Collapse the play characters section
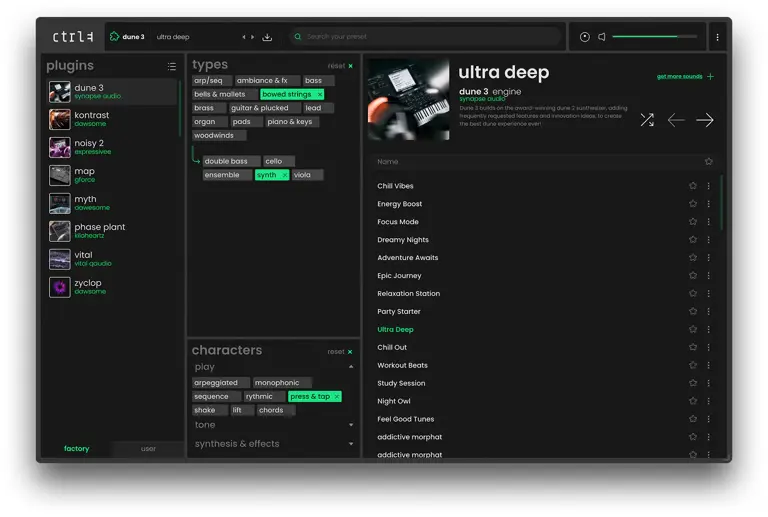Viewport: 768px width, 517px height. click(351, 367)
